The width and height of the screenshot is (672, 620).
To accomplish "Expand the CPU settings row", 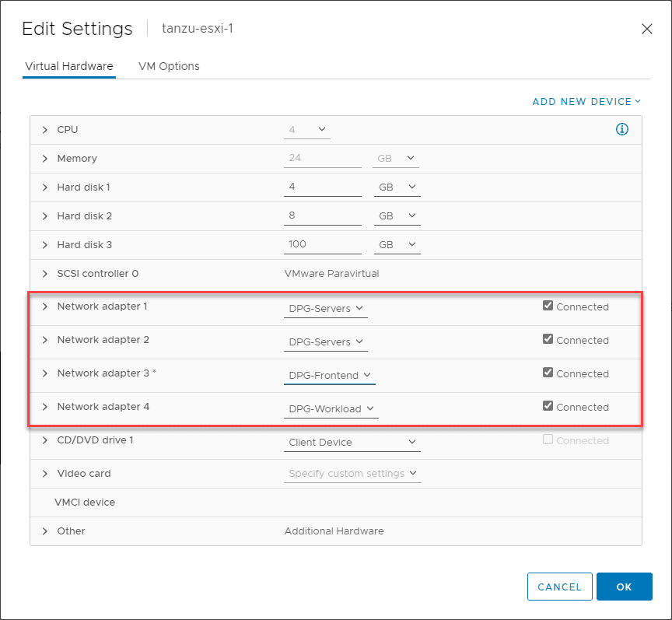I will click(45, 130).
